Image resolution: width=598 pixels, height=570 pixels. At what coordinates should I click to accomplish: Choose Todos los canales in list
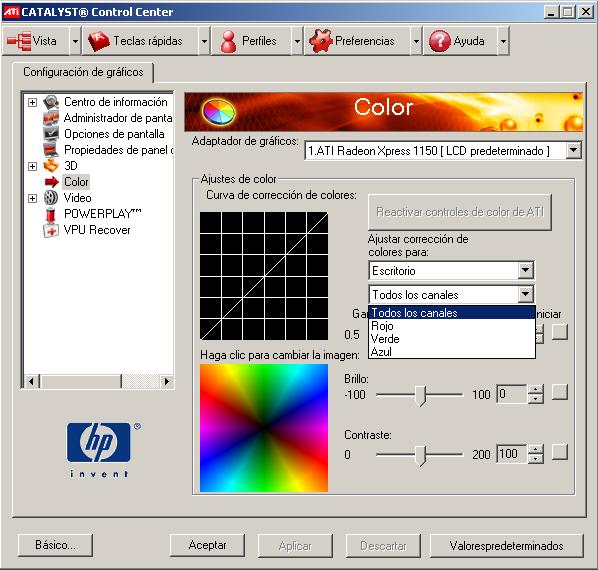(452, 313)
